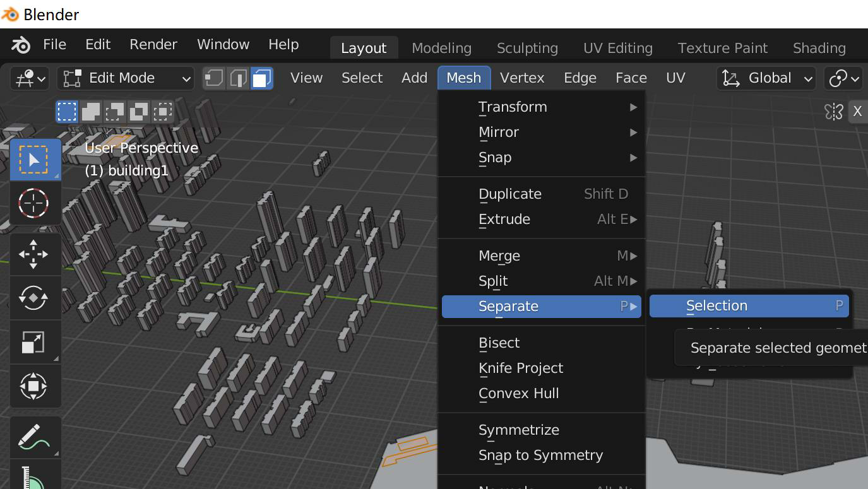
Task: Click the Blender logo menu icon
Action: pyautogui.click(x=21, y=45)
